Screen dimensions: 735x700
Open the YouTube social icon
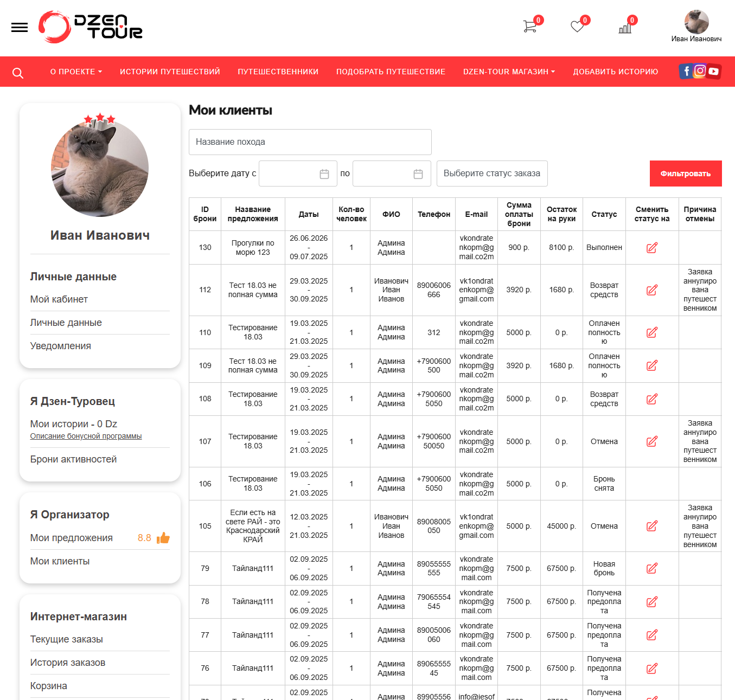tap(714, 71)
